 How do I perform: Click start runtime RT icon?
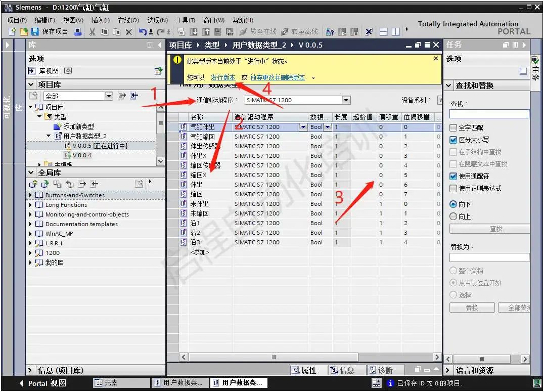click(230, 31)
